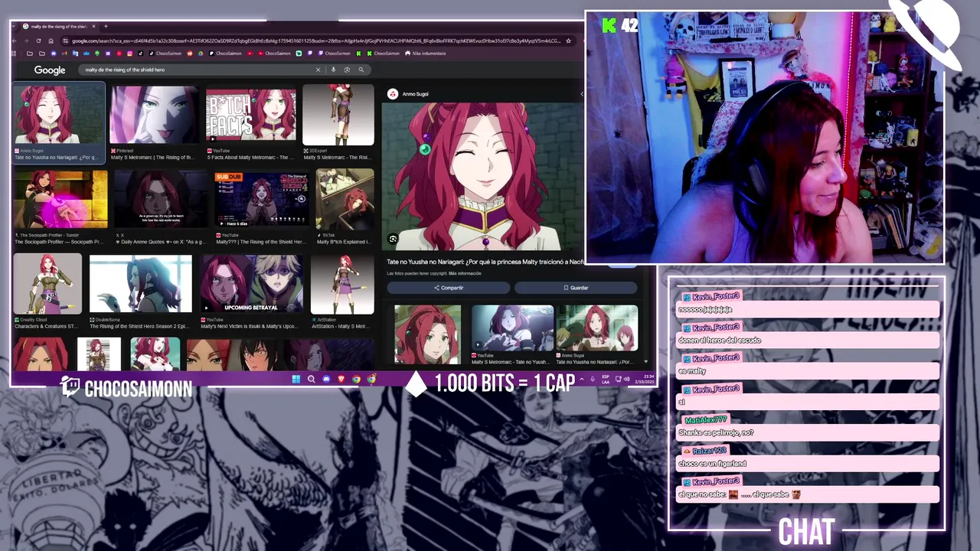Click the browser address bar
This screenshot has width=980, height=551.
(x=315, y=41)
